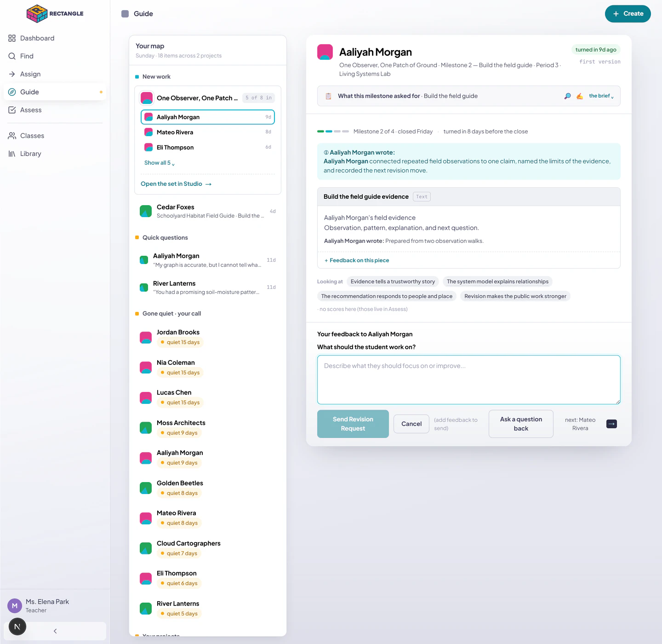Select Eli Thompson in new work list

coord(208,147)
